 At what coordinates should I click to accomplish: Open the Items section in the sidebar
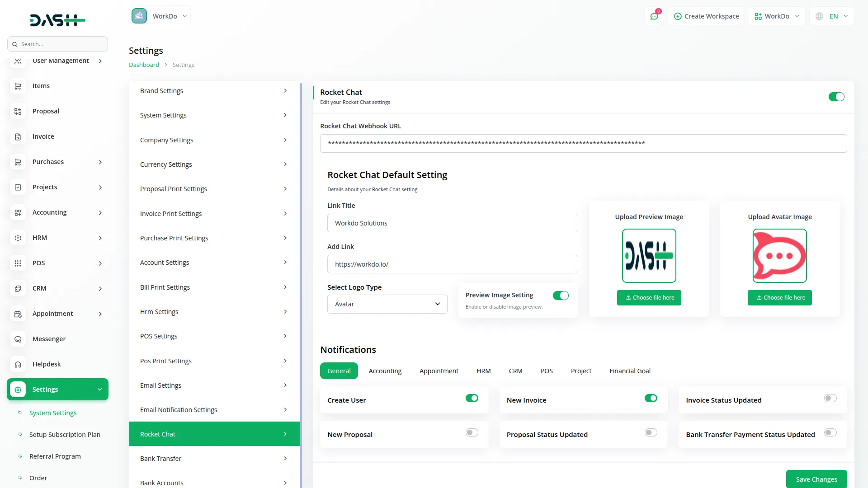coord(41,85)
